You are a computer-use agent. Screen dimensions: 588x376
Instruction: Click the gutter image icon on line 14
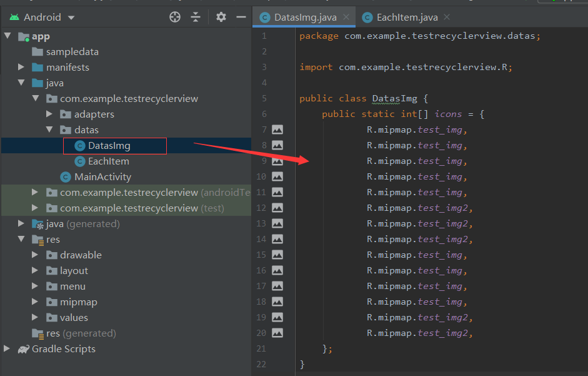coord(277,239)
